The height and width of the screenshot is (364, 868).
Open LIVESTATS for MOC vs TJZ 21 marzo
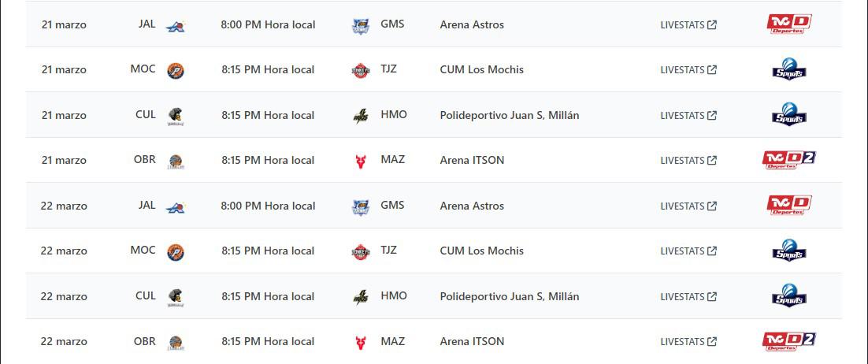tap(688, 70)
